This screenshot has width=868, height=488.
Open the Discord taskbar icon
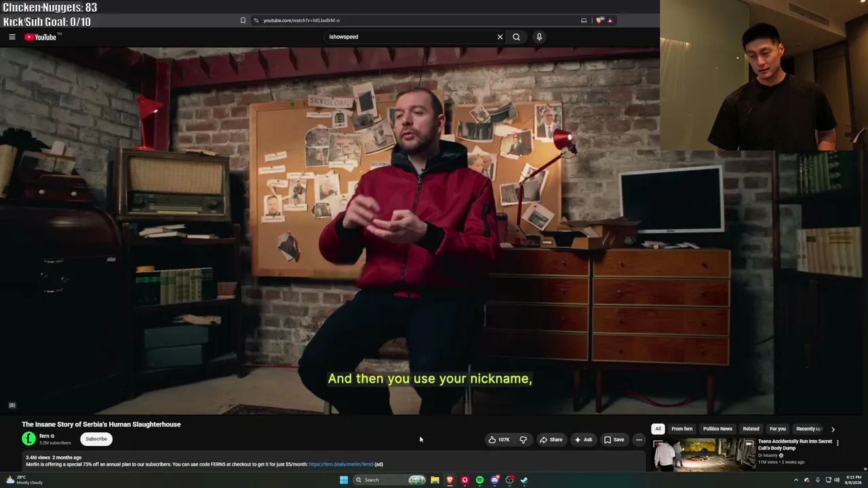coord(494,480)
